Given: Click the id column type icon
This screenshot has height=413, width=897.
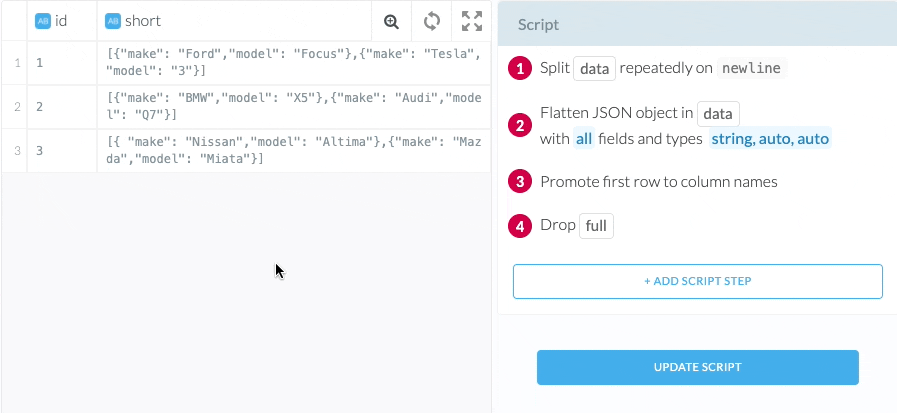Looking at the screenshot, I should click(43, 21).
